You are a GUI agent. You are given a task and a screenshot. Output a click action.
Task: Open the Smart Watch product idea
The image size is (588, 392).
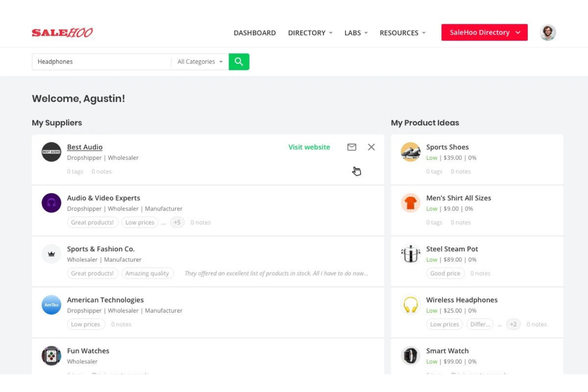[447, 351]
